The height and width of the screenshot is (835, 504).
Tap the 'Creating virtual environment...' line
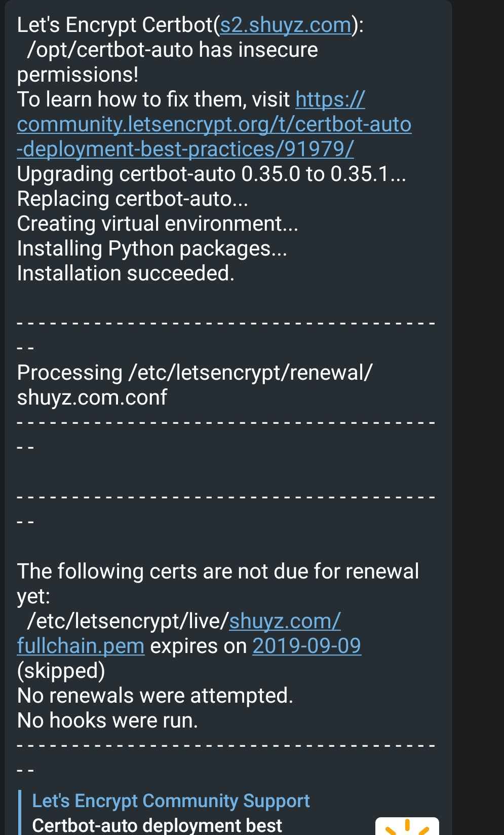coord(158,224)
